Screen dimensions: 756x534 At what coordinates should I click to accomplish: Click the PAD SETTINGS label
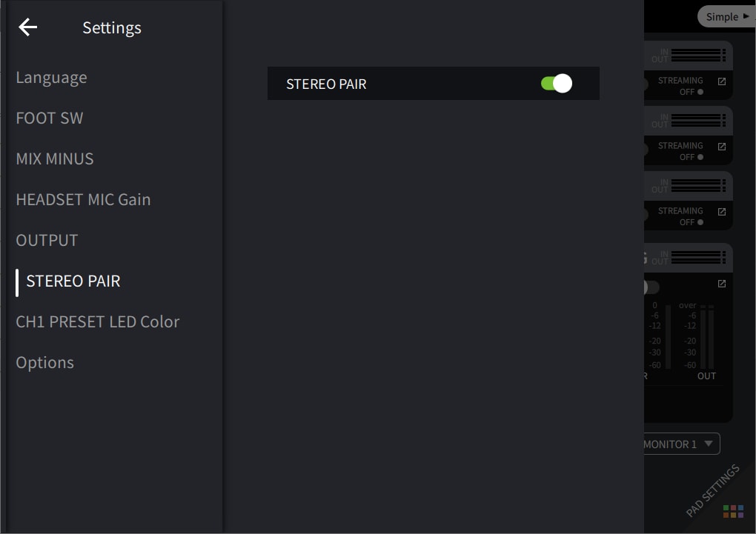pyautogui.click(x=712, y=490)
